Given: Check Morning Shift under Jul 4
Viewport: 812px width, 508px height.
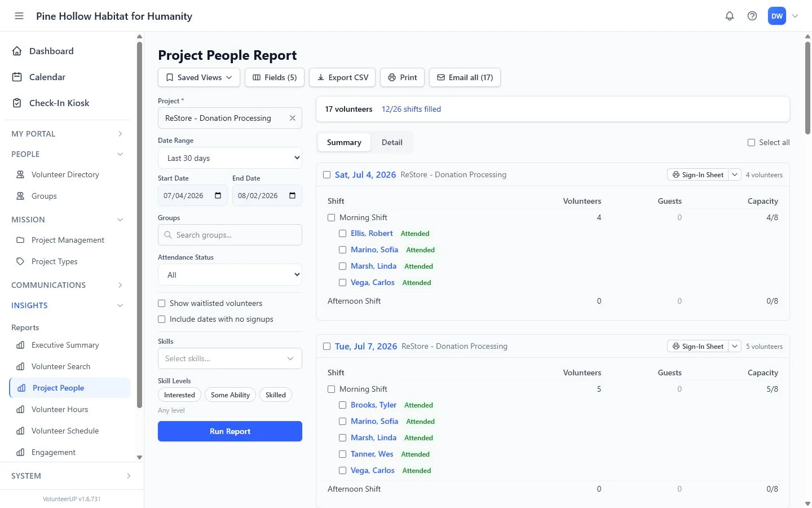Looking at the screenshot, I should 332,217.
